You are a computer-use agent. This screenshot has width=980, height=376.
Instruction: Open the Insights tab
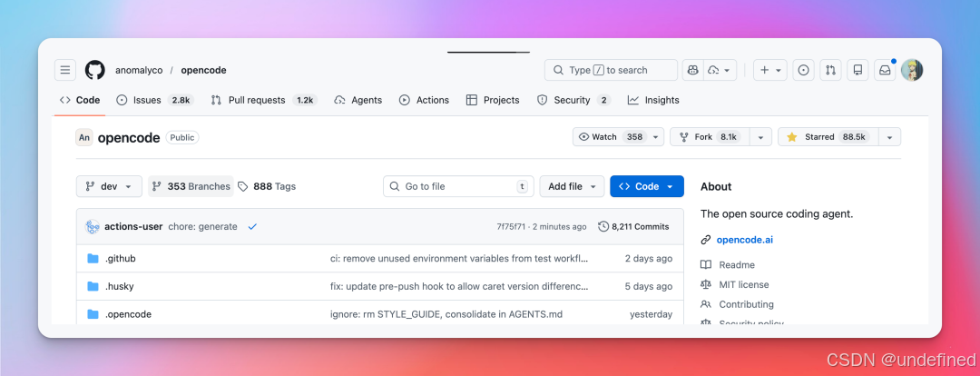[653, 100]
